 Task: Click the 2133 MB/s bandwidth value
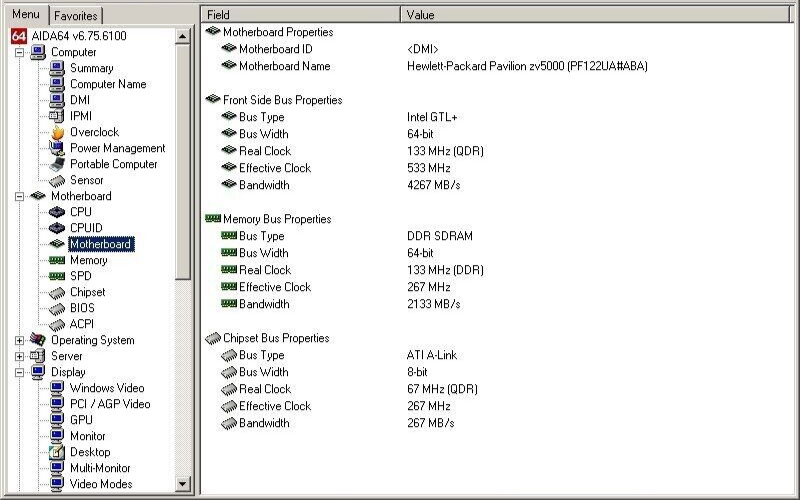pyautogui.click(x=434, y=304)
